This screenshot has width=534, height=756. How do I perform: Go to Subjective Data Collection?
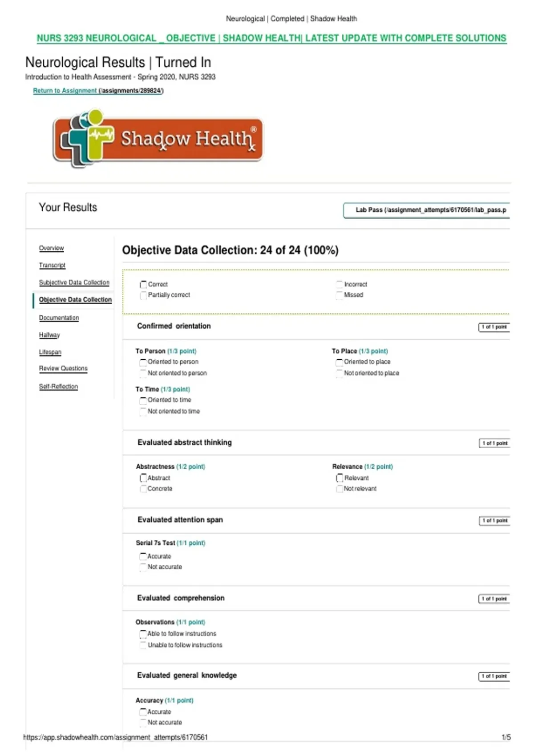click(x=74, y=282)
